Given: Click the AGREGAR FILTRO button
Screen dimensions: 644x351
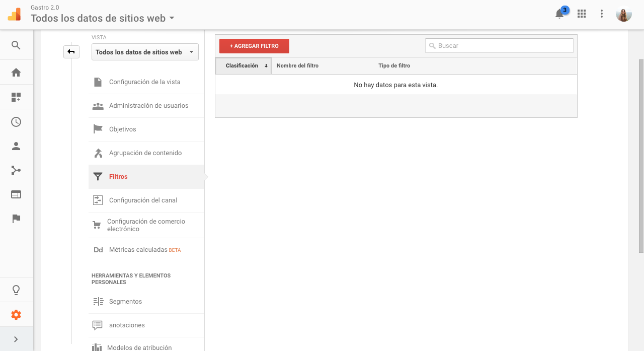Looking at the screenshot, I should pyautogui.click(x=254, y=46).
